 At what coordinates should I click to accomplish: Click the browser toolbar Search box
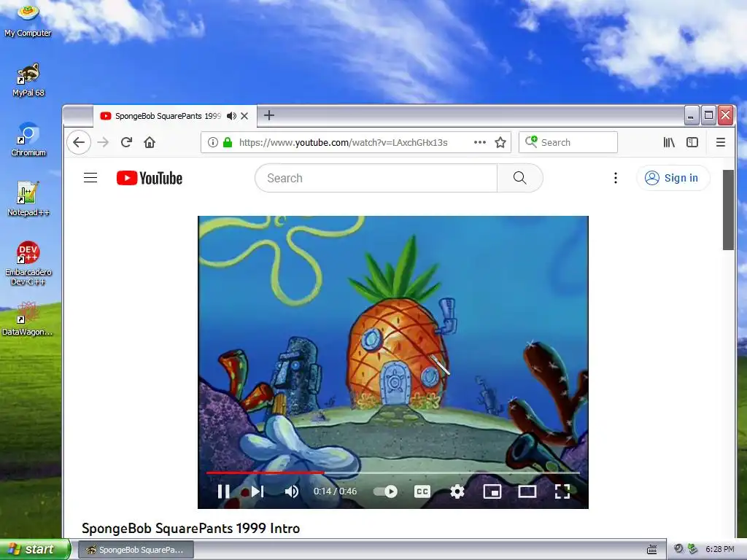568,142
